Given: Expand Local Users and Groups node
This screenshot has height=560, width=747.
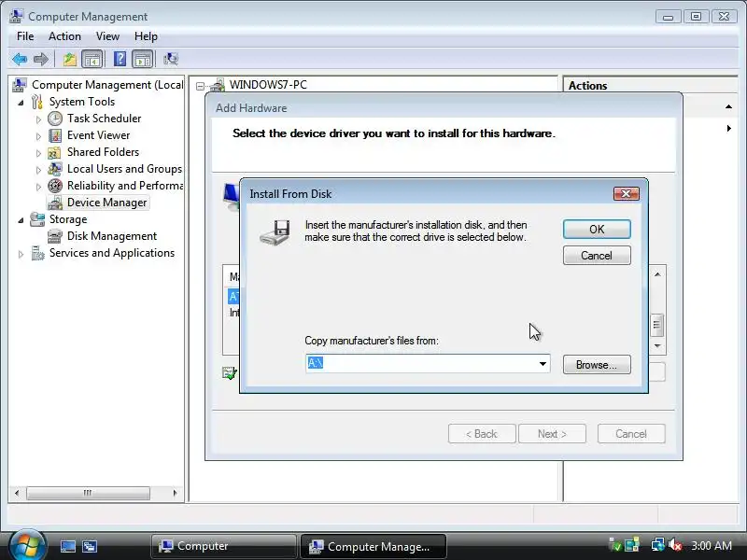Looking at the screenshot, I should (x=38, y=170).
